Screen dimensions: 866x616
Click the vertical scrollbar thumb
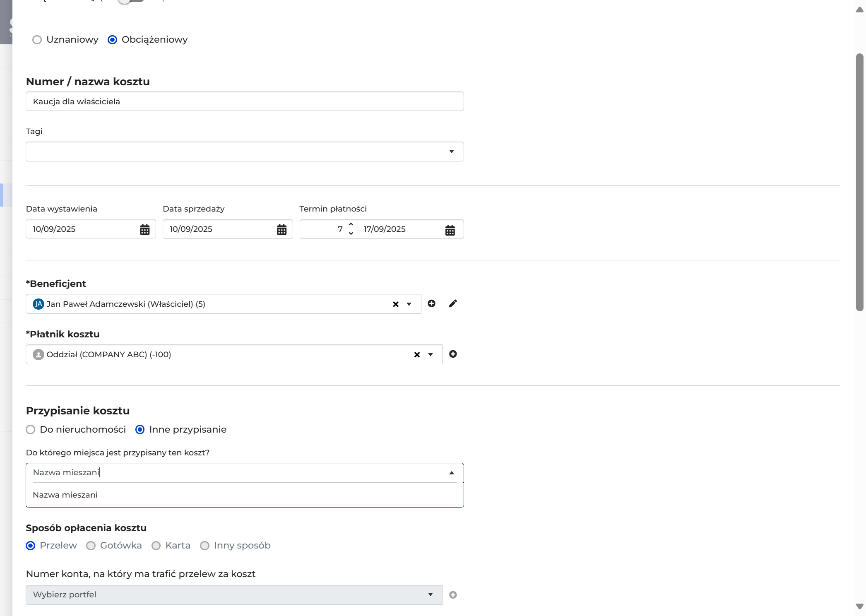(x=859, y=182)
